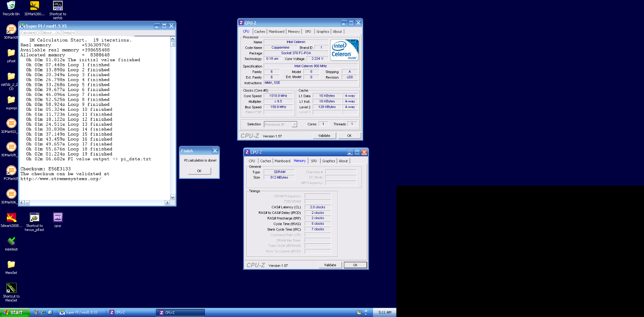Click the third quick launch icon before Super PI
The width and height of the screenshot is (644, 317).
[x=50, y=312]
